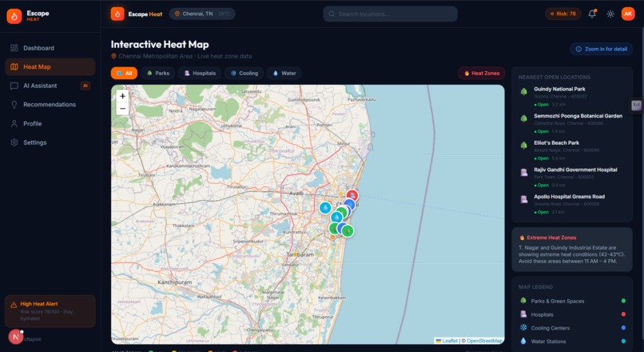This screenshot has height=352, width=644.
Task: Open Profile from the sidebar
Action: (50, 124)
